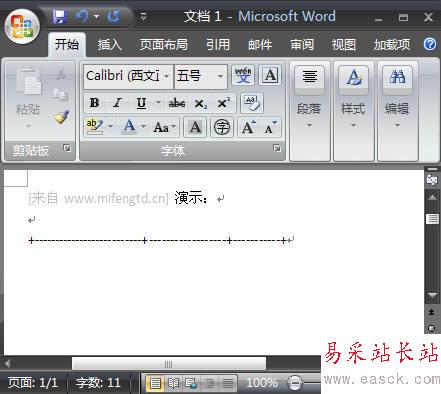Toggle italic formatting
Viewport: 441px width, 394px height.
117,103
